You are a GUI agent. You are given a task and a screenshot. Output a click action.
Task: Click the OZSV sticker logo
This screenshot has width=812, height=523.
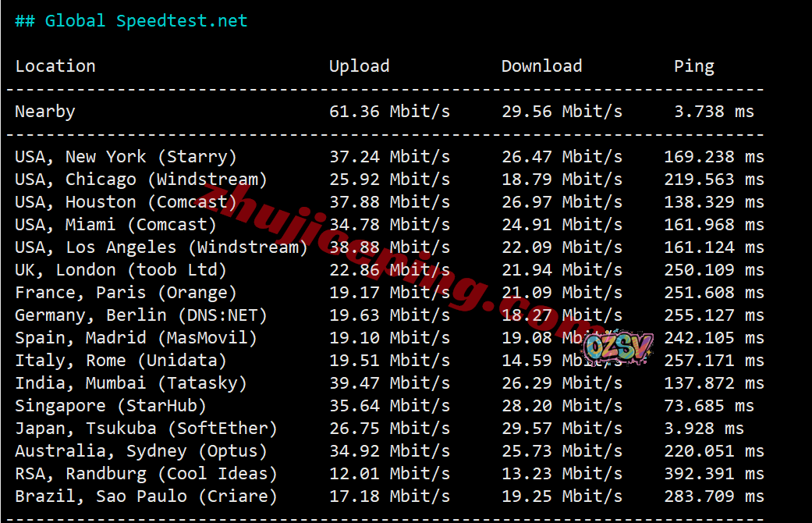point(617,347)
